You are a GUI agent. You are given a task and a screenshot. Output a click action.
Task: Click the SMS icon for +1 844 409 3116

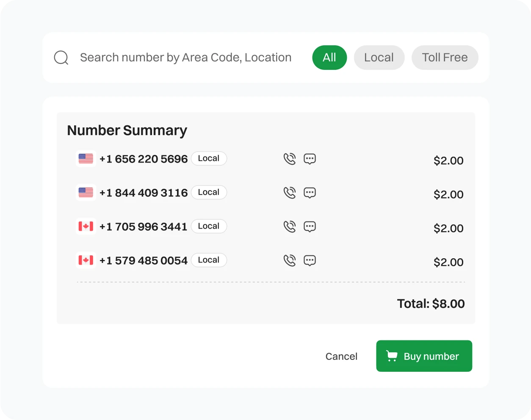[310, 193]
